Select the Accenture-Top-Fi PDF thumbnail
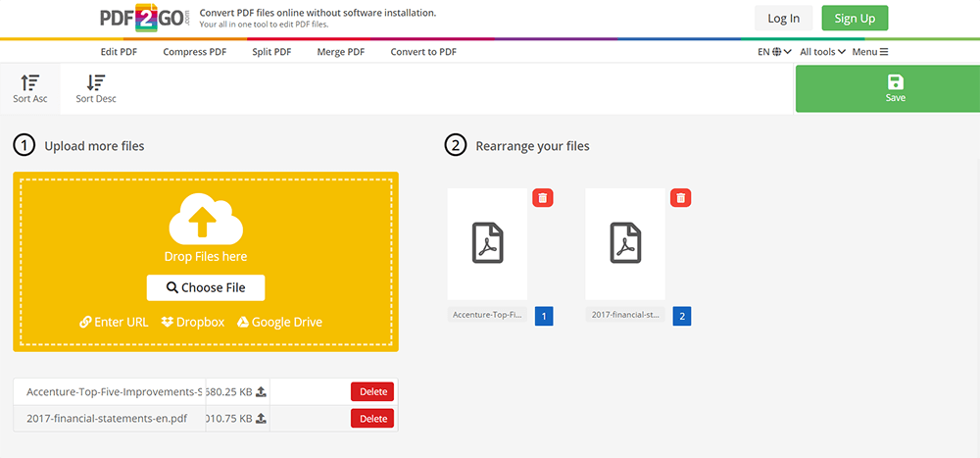The height and width of the screenshot is (458, 980). pos(487,243)
